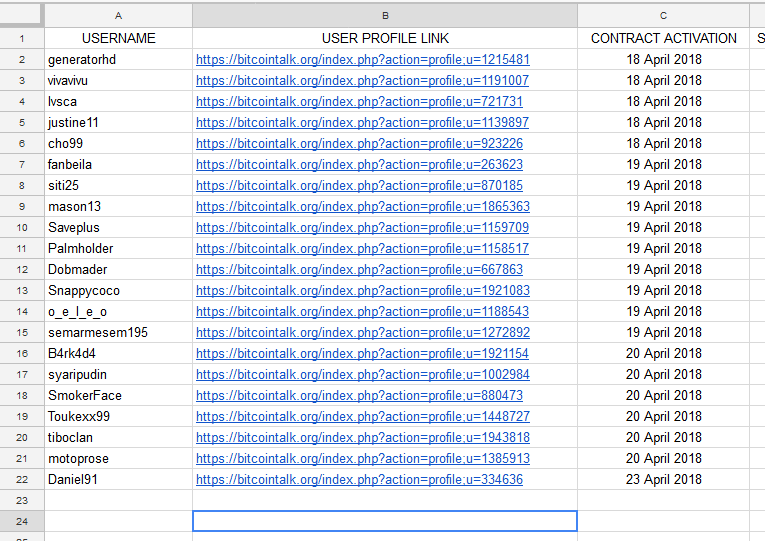765x541 pixels.
Task: Select the CONTRACT ACTIVATION header cell
Action: (664, 38)
